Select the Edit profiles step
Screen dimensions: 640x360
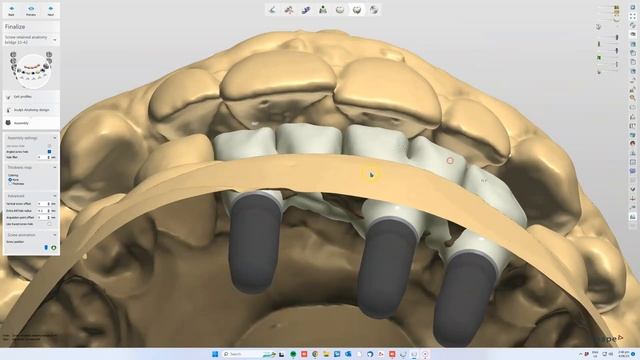click(x=31, y=97)
